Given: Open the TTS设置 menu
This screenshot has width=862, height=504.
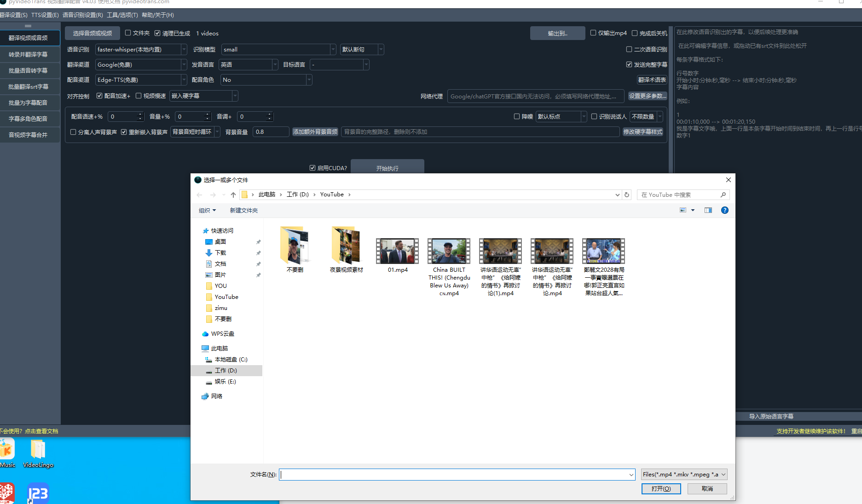Looking at the screenshot, I should (45, 15).
